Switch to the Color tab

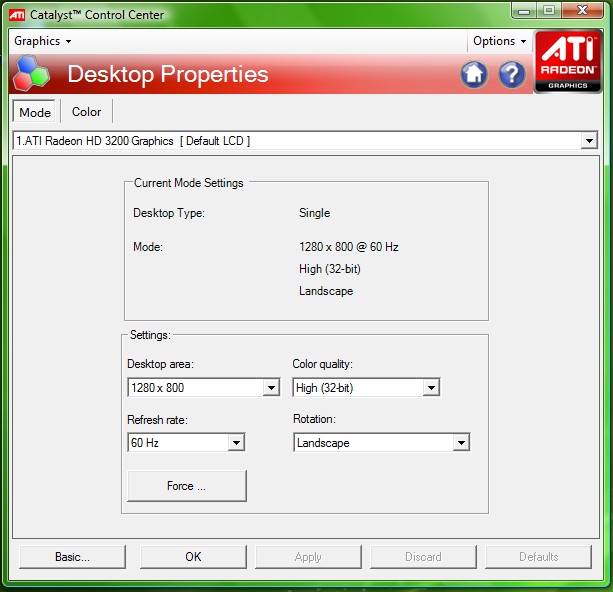[86, 112]
